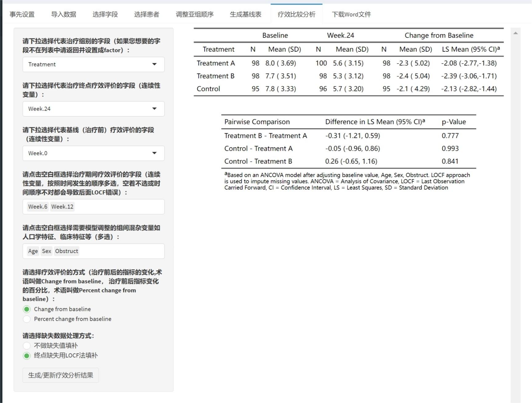The height and width of the screenshot is (403, 532).
Task: Click the Treatment B row label
Action: (216, 76)
